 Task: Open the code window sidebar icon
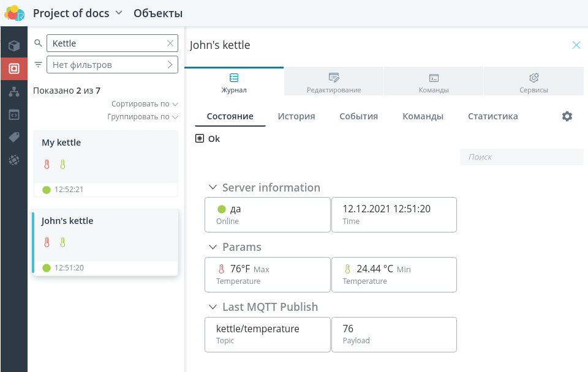point(14,114)
